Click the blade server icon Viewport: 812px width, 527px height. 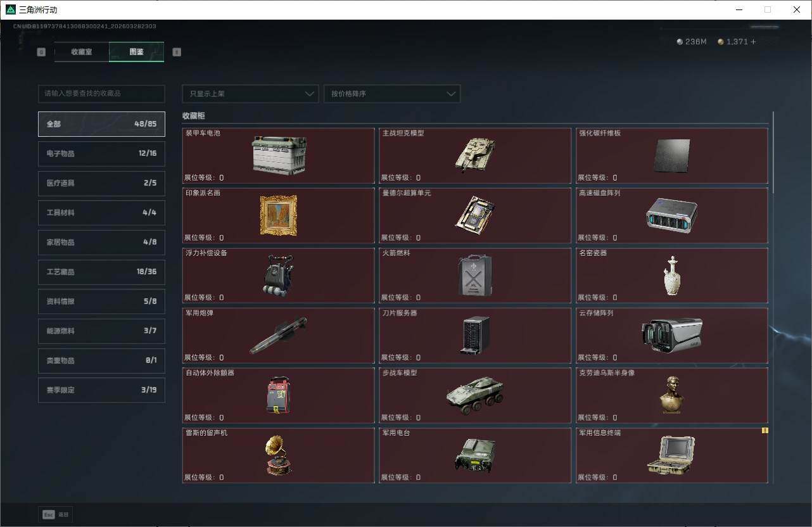pos(474,335)
